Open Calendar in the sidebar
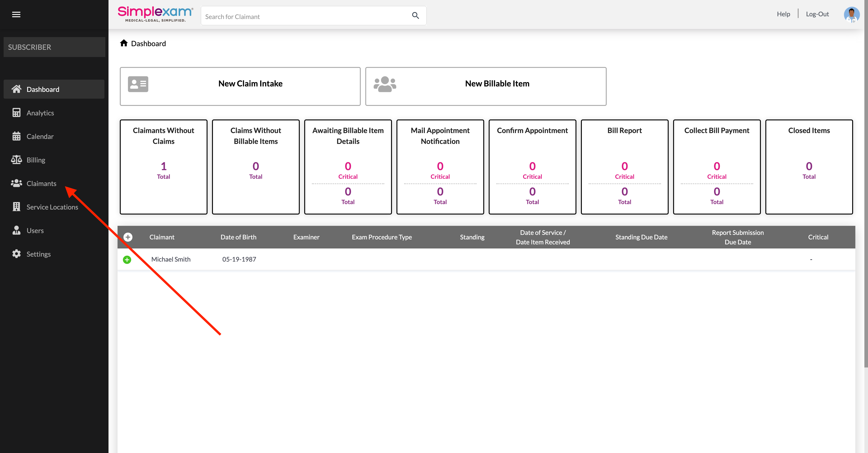 point(40,136)
